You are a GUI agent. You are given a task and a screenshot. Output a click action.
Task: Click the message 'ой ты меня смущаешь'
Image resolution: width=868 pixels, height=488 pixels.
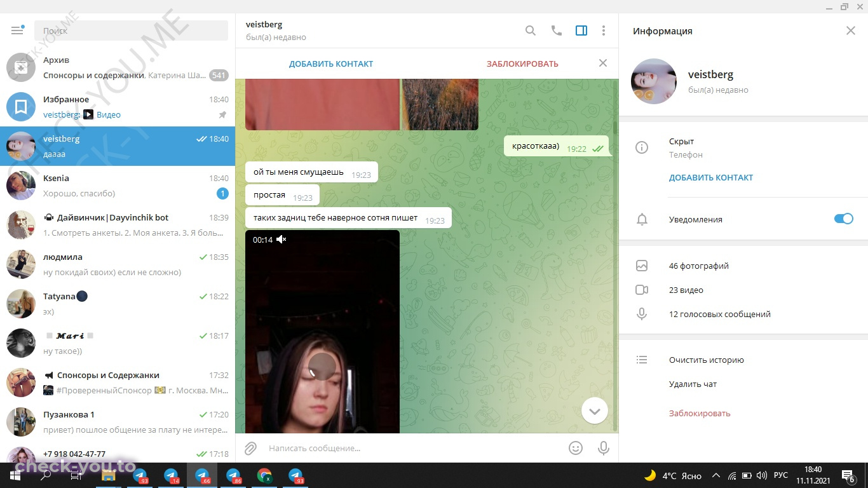click(x=312, y=172)
